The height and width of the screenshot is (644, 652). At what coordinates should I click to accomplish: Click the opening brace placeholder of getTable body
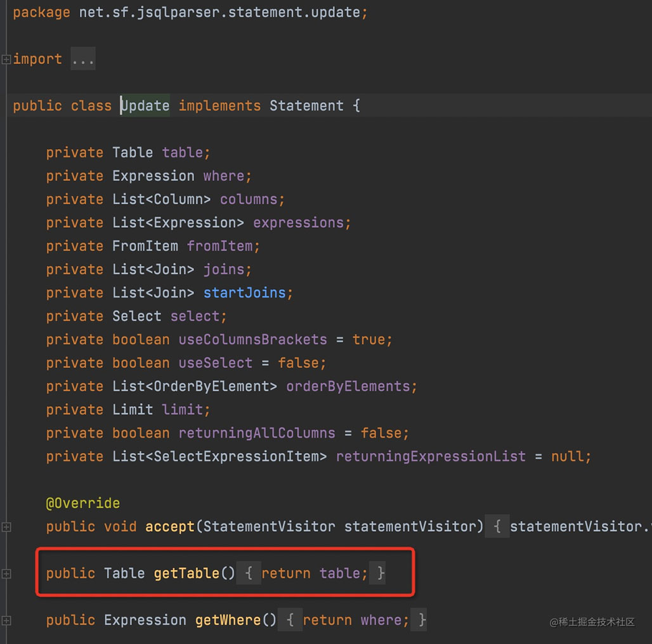(249, 574)
